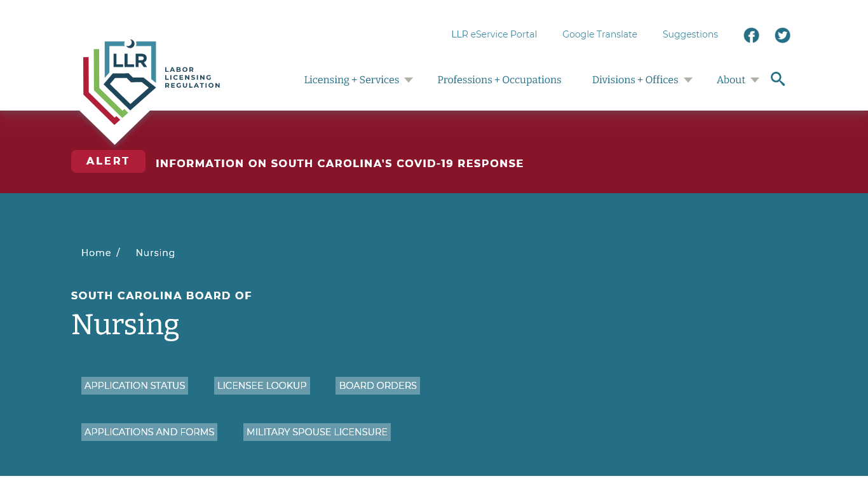Viewport: 868px width, 488px height.
Task: Open the Professions + Occupations menu
Action: coord(499,79)
